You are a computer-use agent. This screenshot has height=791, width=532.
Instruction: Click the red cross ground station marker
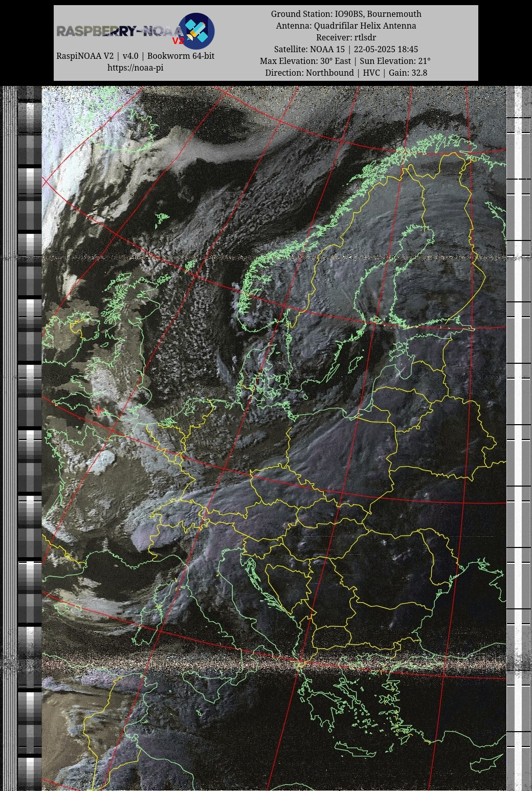pos(99,409)
